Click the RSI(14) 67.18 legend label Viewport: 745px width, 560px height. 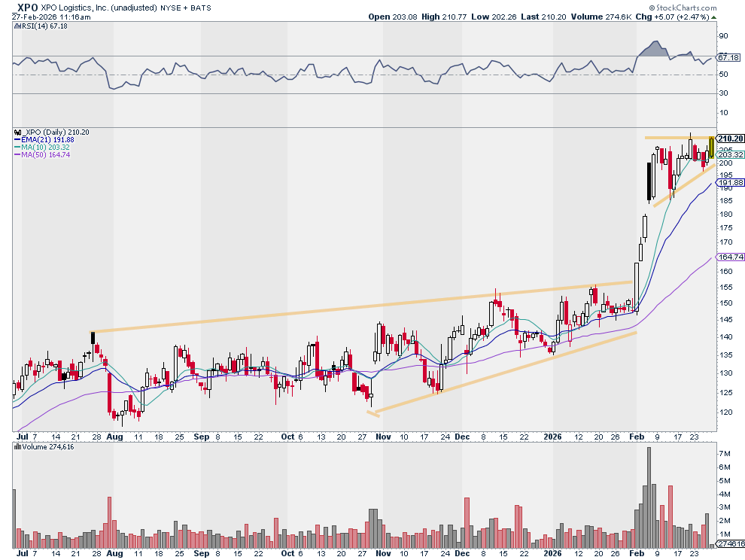point(44,26)
